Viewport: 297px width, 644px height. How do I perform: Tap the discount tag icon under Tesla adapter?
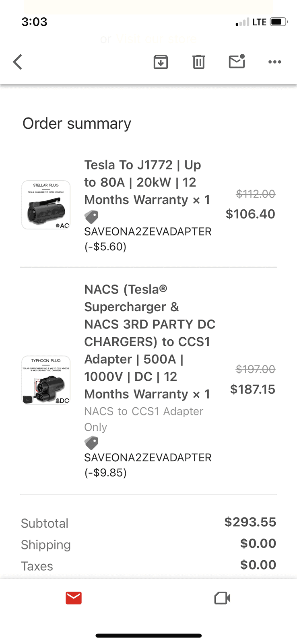point(91,217)
